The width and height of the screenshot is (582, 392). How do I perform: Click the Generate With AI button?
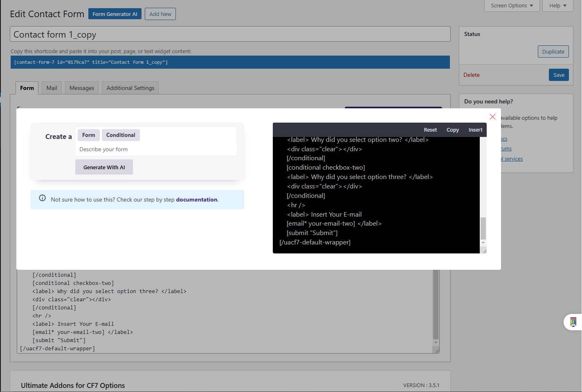104,167
